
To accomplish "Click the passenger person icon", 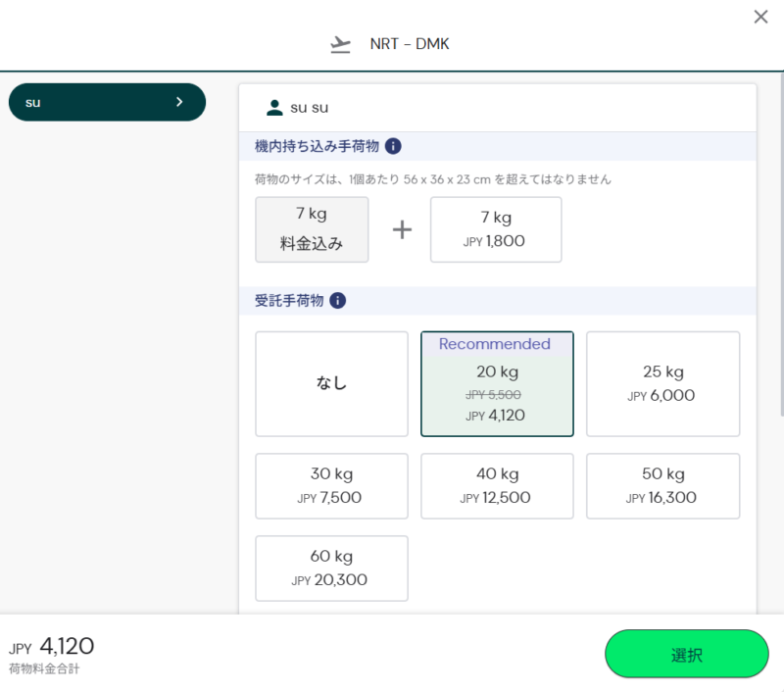I will click(274, 108).
